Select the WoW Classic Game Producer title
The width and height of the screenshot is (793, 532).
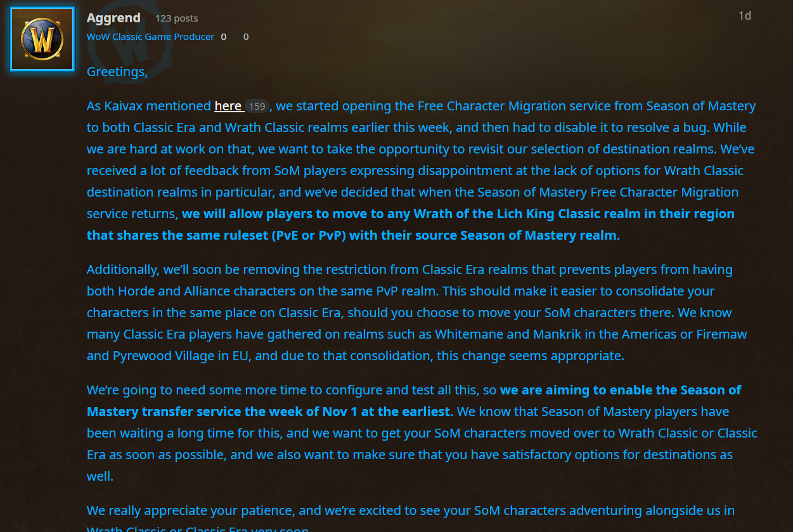coord(150,37)
